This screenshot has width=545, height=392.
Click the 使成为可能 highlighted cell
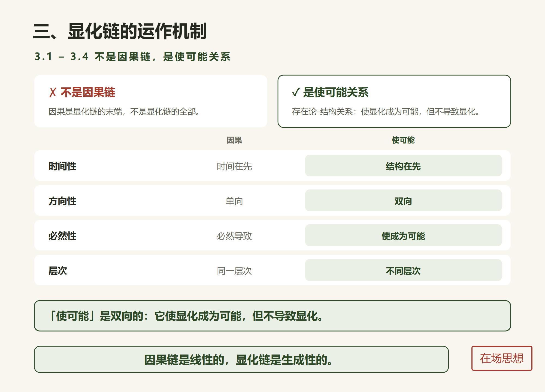(403, 235)
